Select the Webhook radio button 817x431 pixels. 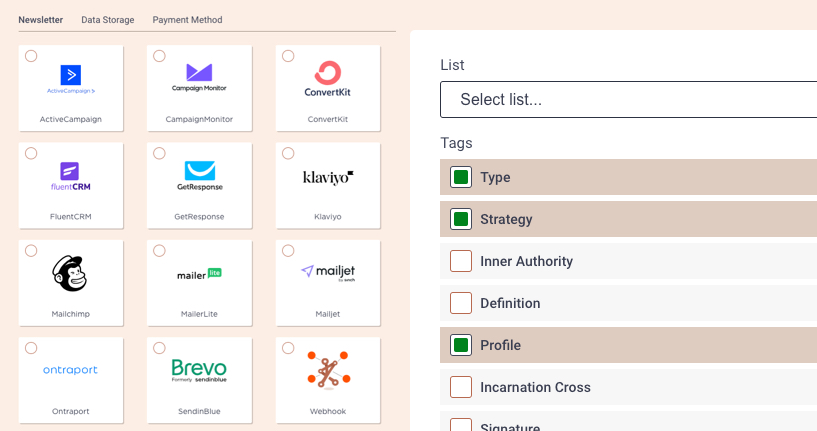point(288,348)
